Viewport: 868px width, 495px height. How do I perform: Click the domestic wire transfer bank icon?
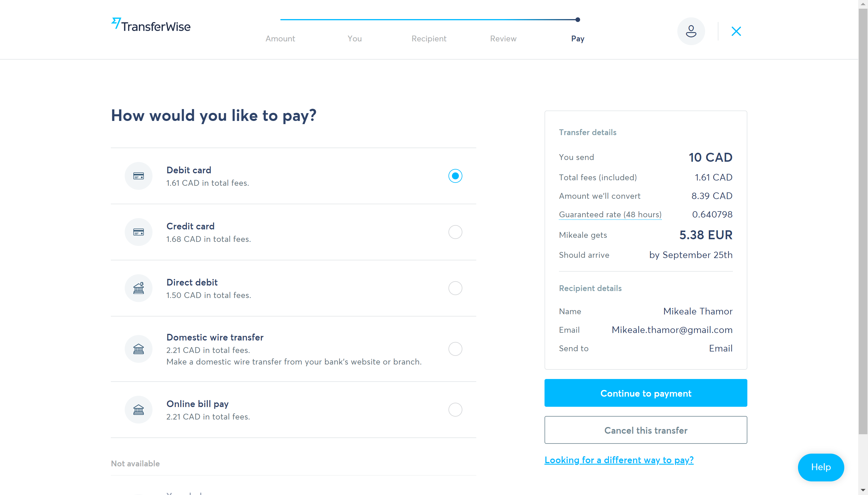(138, 349)
